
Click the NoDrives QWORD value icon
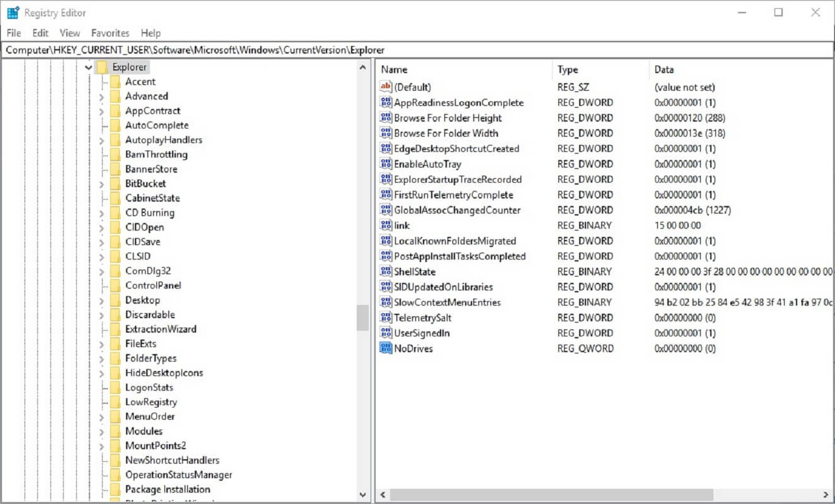tap(386, 348)
